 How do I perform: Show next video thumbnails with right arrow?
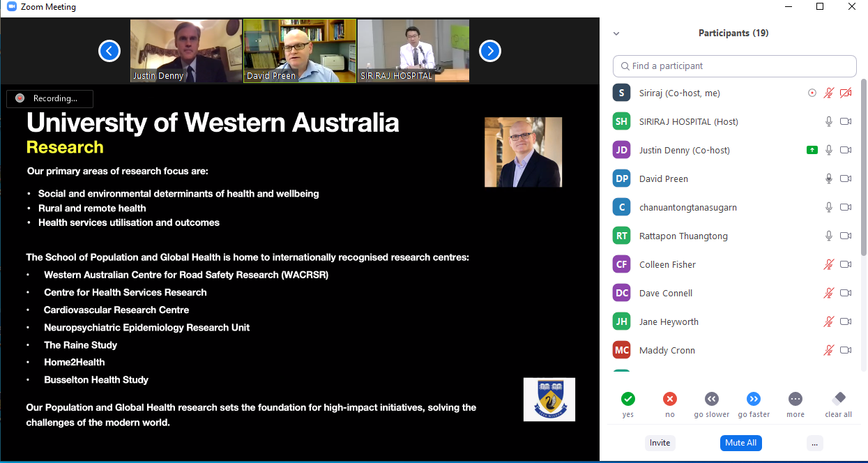(x=490, y=51)
